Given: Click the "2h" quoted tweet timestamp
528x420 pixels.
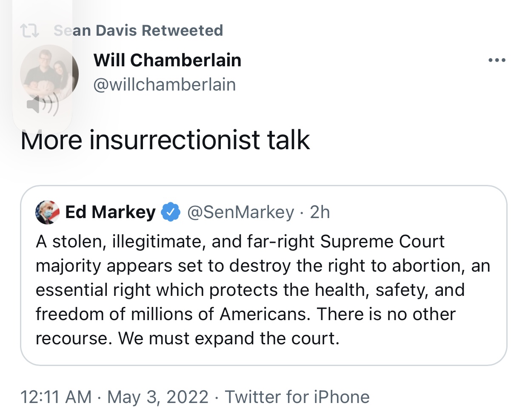Looking at the screenshot, I should pos(320,212).
